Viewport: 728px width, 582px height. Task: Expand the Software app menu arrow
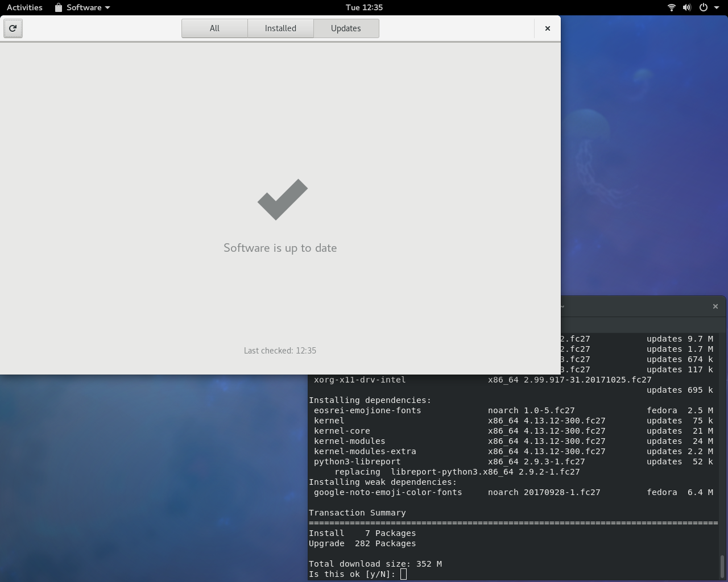[107, 7]
